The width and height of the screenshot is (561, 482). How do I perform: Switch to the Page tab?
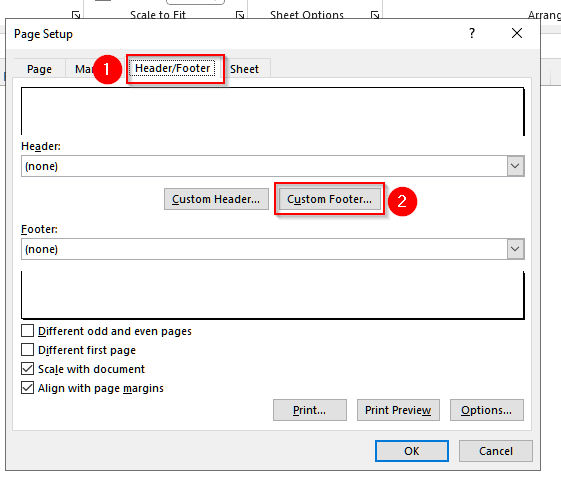click(39, 69)
